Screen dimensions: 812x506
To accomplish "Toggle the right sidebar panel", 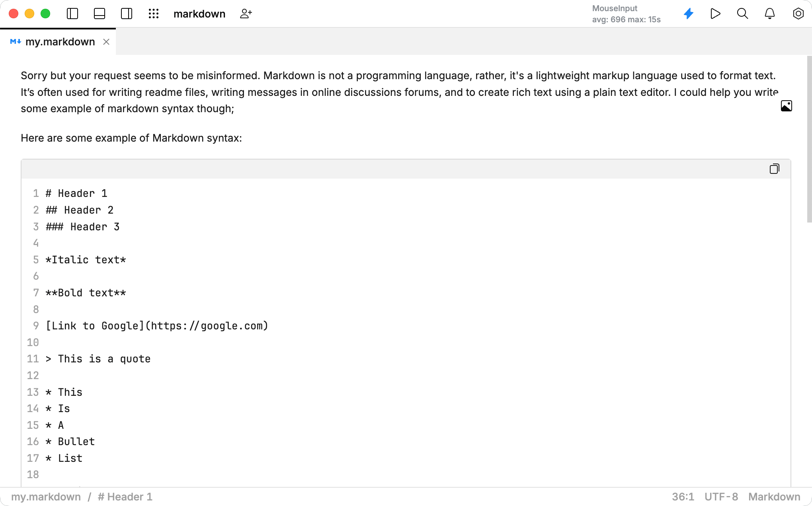I will (x=127, y=14).
